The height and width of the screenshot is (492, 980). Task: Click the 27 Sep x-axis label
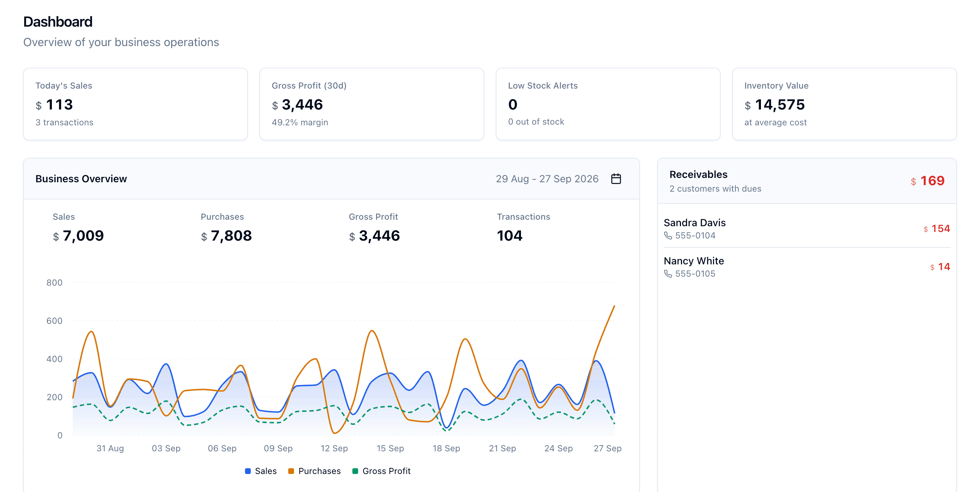click(607, 449)
